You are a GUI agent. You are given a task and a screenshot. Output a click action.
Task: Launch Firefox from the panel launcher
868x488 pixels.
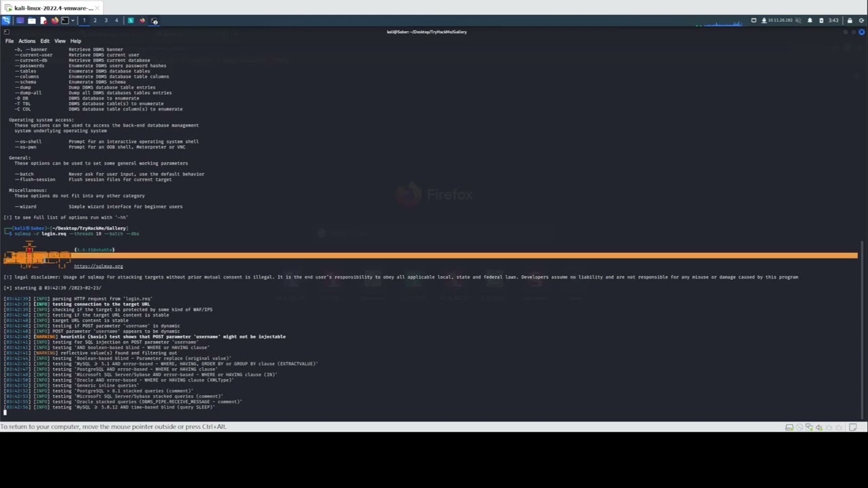point(55,20)
